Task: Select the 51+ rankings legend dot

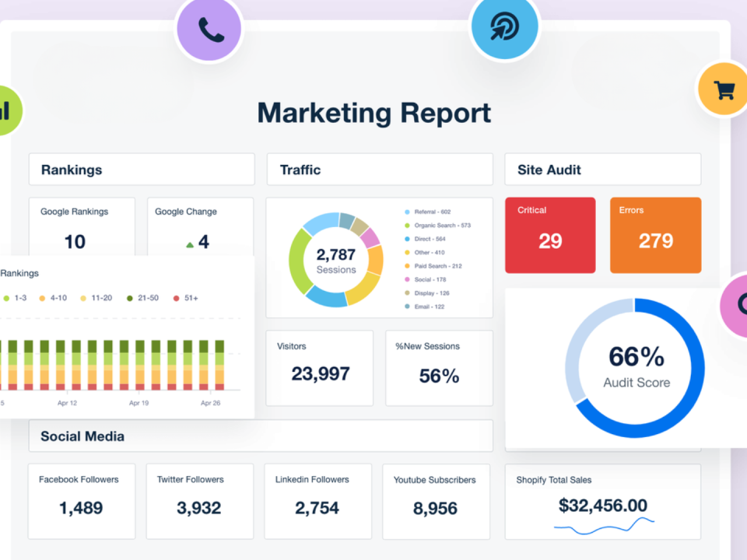Action: pos(177,298)
